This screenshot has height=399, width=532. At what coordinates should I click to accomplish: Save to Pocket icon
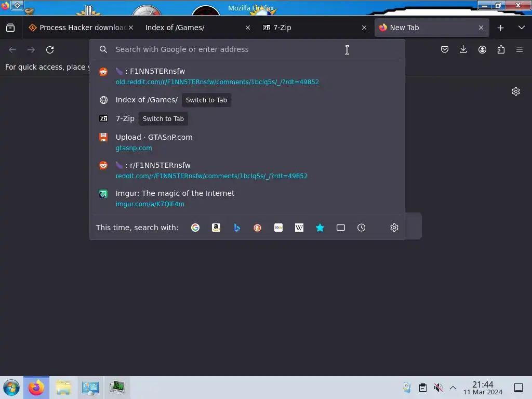[445, 49]
